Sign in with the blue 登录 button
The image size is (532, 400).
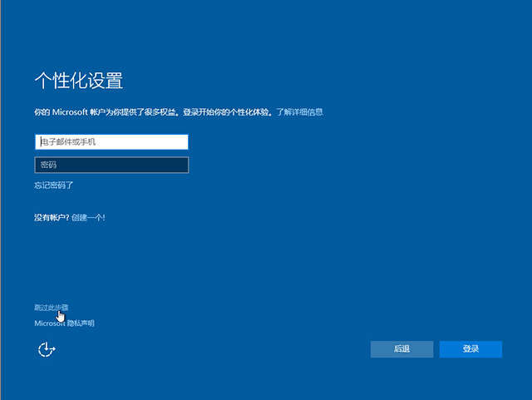tap(470, 349)
